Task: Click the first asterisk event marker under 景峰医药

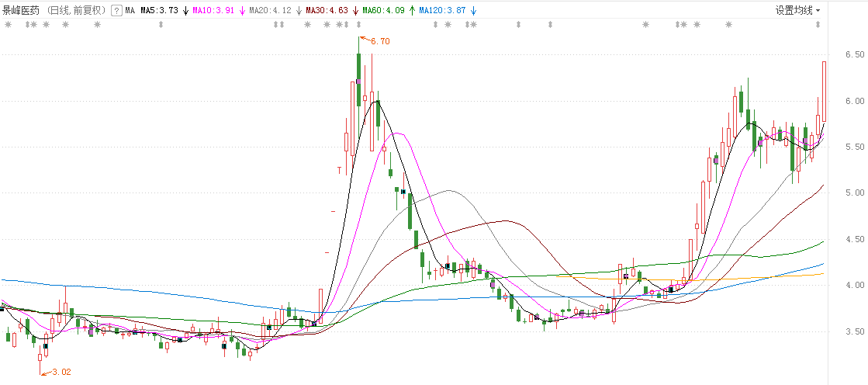Action: [9, 24]
